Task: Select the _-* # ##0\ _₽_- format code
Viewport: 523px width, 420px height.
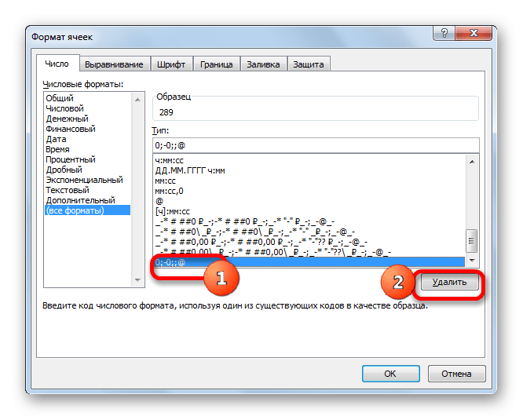Action: click(x=309, y=232)
